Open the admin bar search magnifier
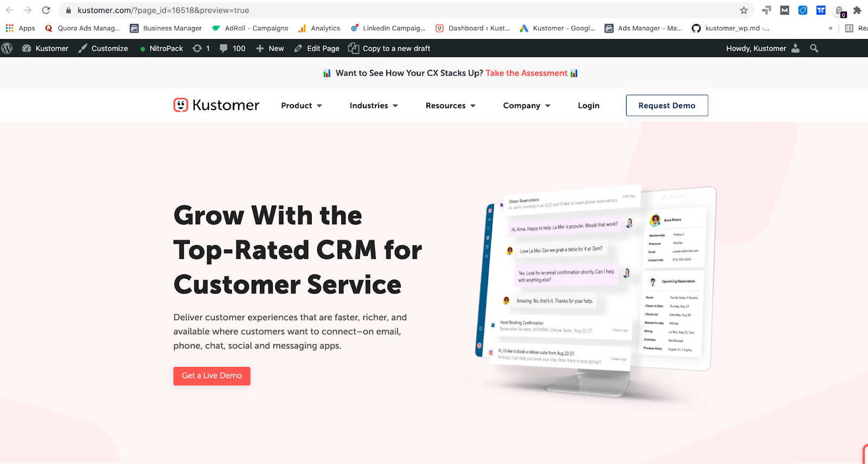 [x=814, y=48]
